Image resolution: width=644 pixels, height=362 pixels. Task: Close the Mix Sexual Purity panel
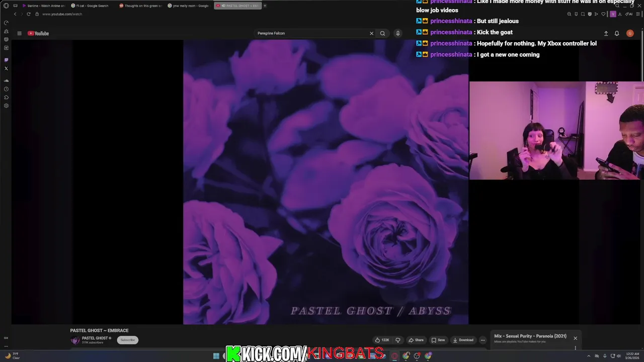[575, 338]
